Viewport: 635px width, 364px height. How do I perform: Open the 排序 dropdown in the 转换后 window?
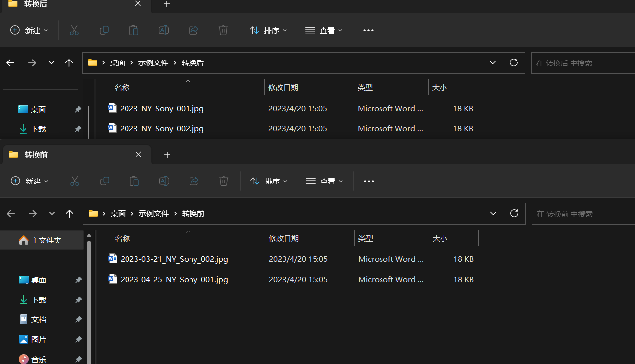pos(268,30)
